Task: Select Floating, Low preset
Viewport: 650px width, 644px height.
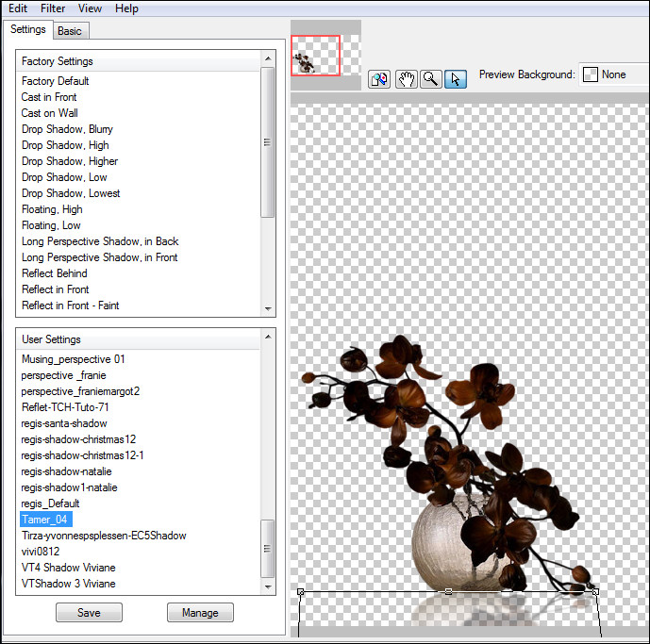Action: tap(51, 225)
